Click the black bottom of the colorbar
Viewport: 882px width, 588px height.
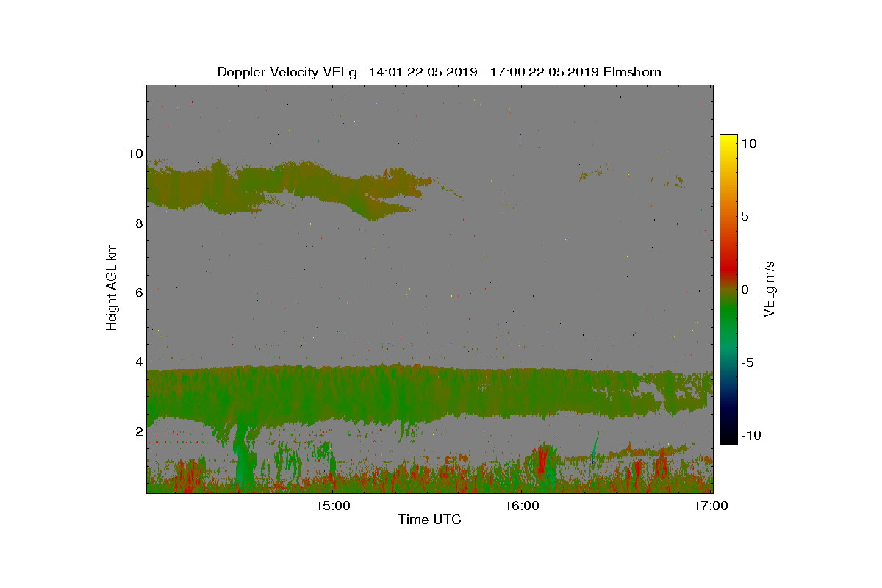pos(728,437)
